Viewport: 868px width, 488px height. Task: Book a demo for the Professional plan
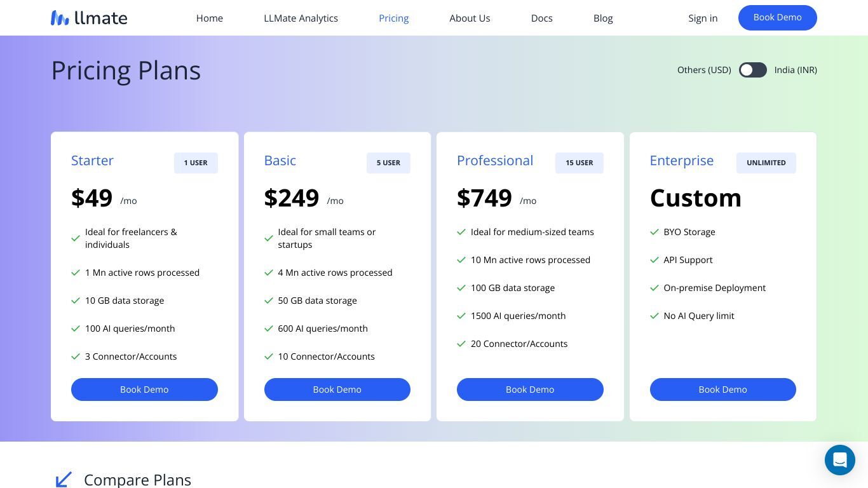[530, 390]
